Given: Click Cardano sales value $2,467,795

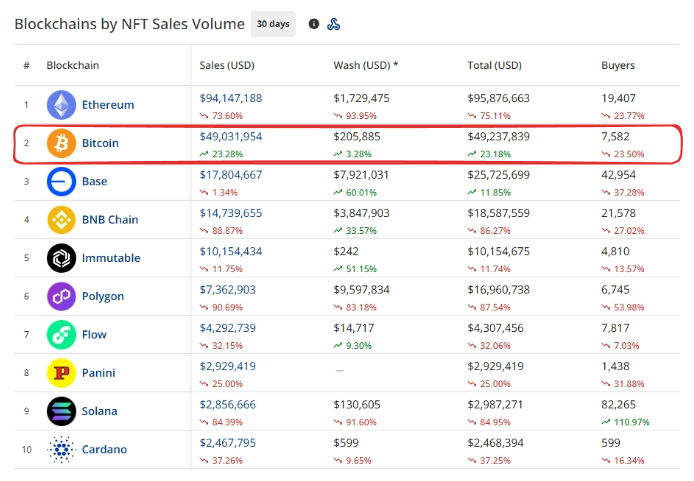Looking at the screenshot, I should pos(227,443).
